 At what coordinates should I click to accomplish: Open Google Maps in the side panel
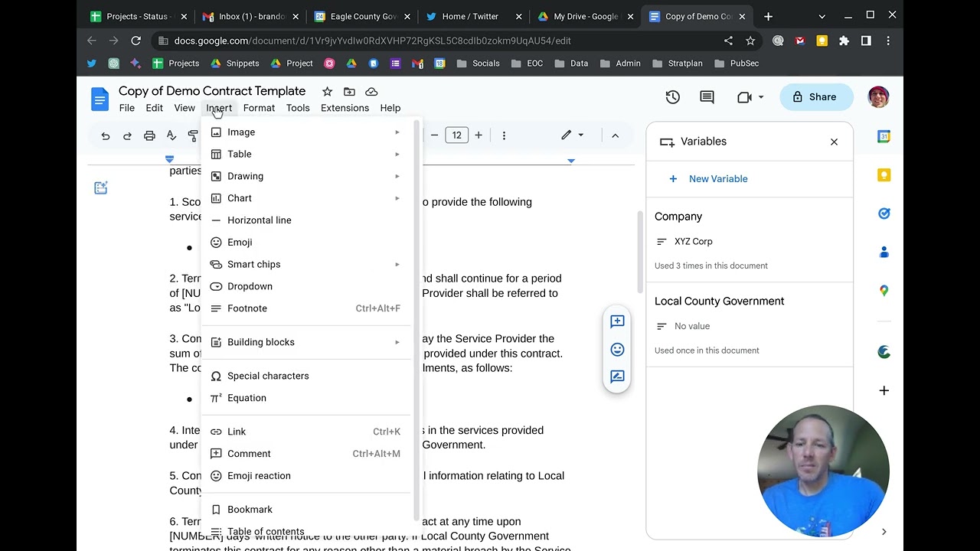tap(884, 291)
